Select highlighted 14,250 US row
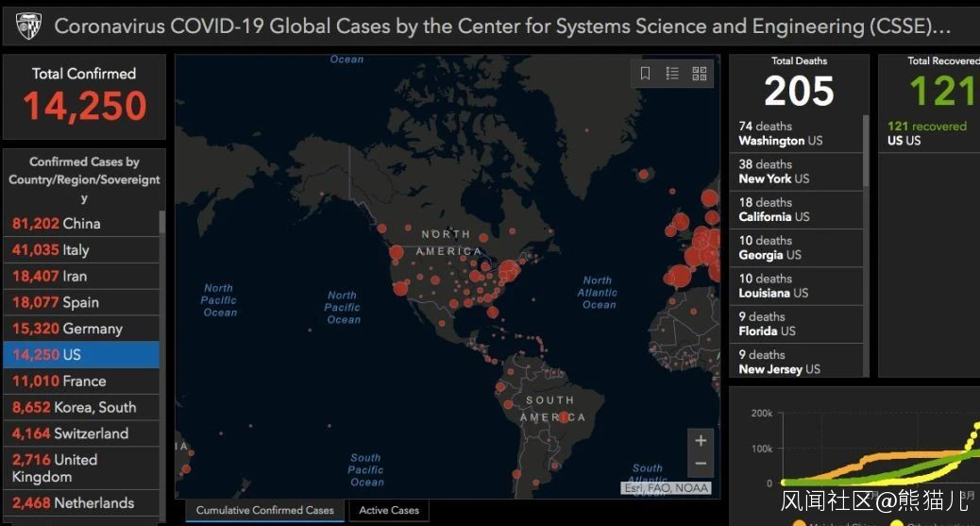The width and height of the screenshot is (980, 526). pyautogui.click(x=81, y=355)
